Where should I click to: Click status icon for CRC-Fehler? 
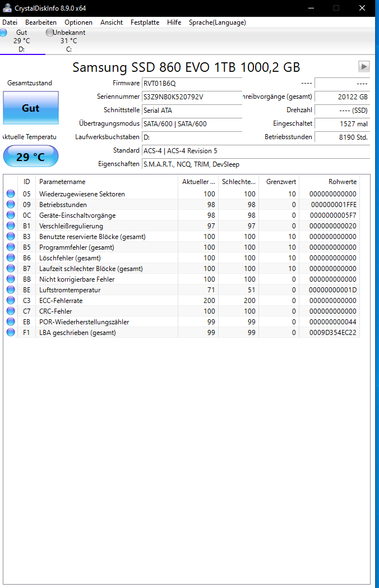point(11,311)
